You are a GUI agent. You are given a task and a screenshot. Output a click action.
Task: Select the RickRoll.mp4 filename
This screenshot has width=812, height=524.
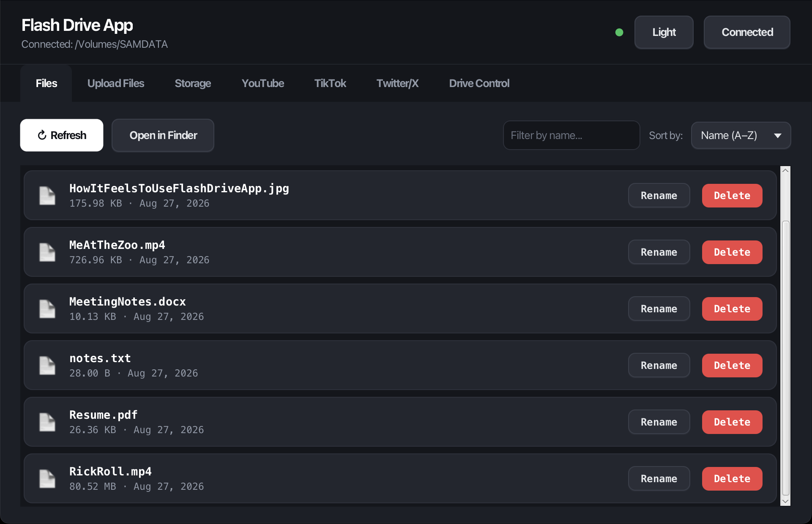pyautogui.click(x=110, y=472)
